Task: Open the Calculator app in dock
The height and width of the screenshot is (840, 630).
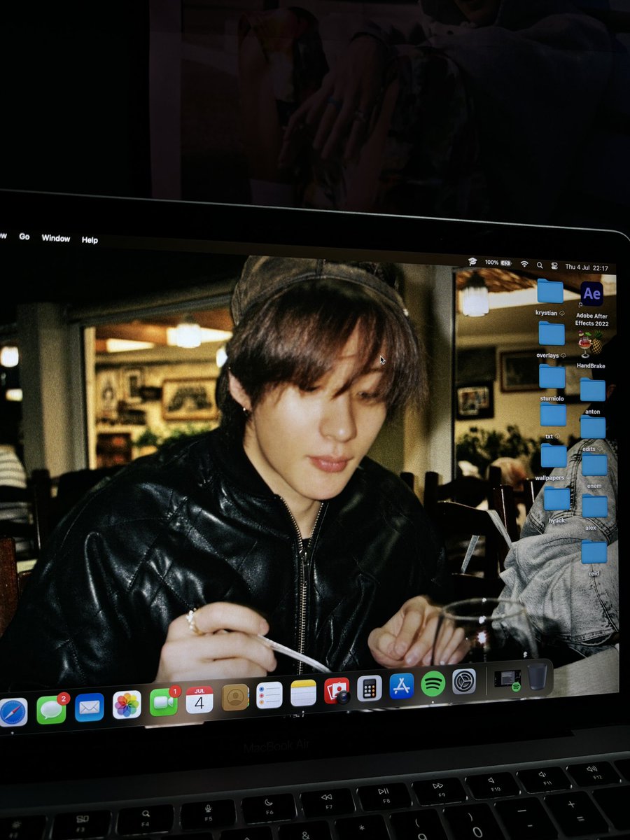Action: click(369, 688)
